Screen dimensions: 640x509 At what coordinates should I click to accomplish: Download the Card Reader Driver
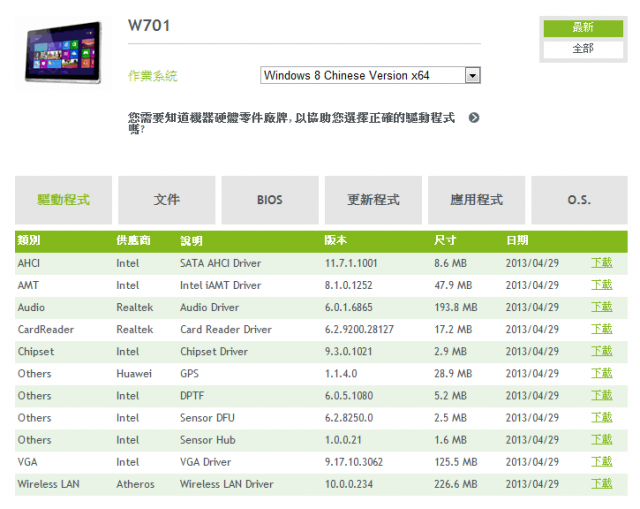pyautogui.click(x=602, y=329)
